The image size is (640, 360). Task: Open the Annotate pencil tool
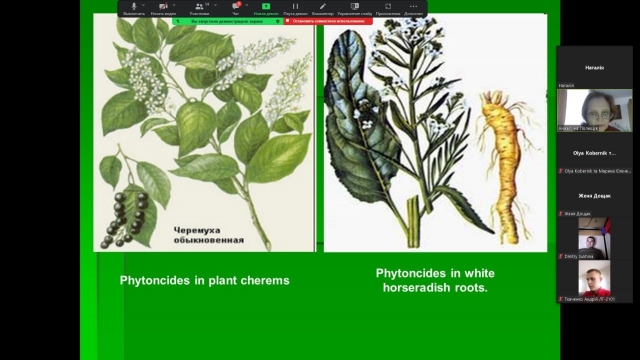coord(322,8)
